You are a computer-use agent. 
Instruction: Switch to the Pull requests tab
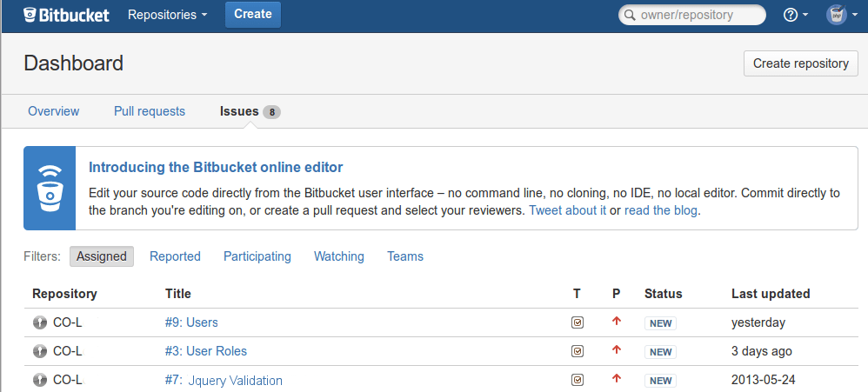pyautogui.click(x=150, y=111)
